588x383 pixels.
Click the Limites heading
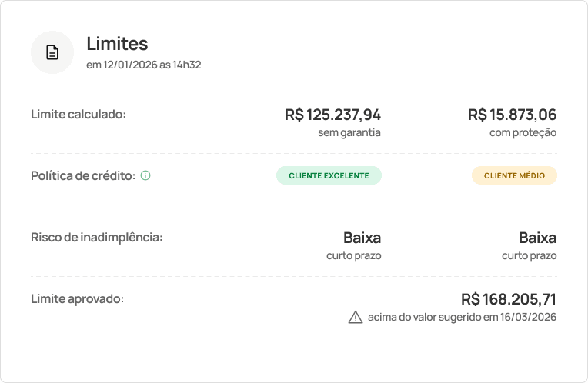coord(117,44)
